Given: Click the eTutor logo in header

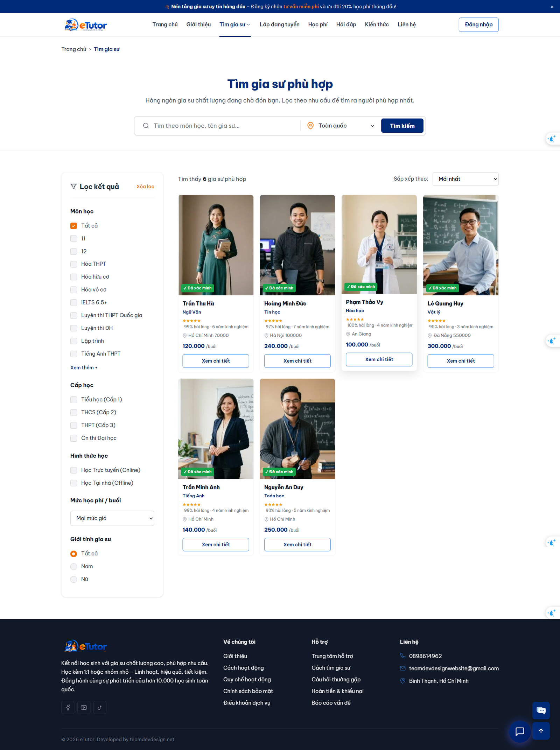Looking at the screenshot, I should tap(86, 25).
